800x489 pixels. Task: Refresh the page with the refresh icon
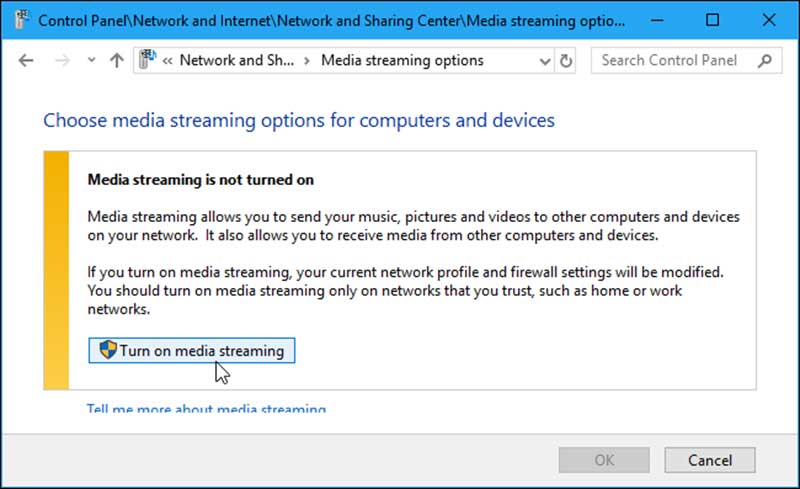coord(567,61)
